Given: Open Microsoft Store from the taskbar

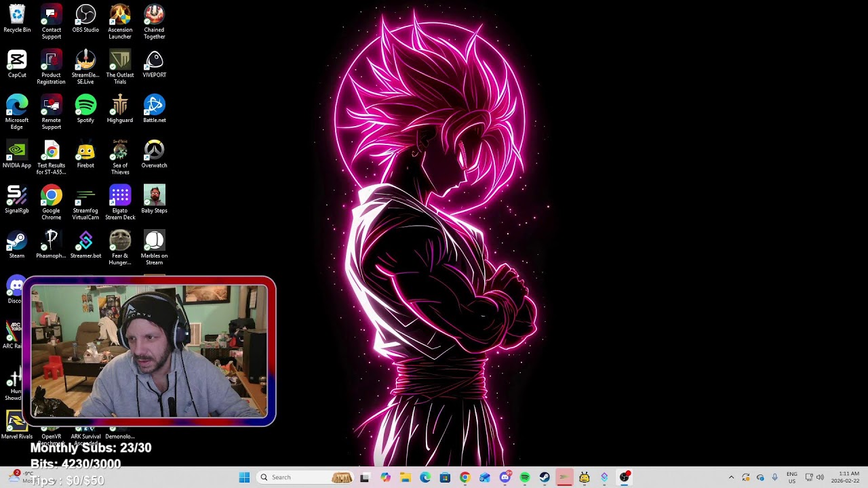Looking at the screenshot, I should coord(445,477).
